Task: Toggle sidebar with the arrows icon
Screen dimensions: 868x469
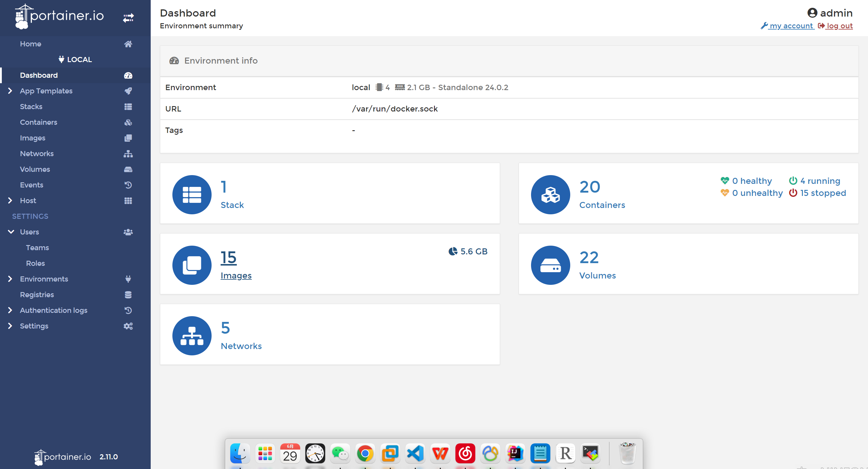Action: (x=128, y=17)
